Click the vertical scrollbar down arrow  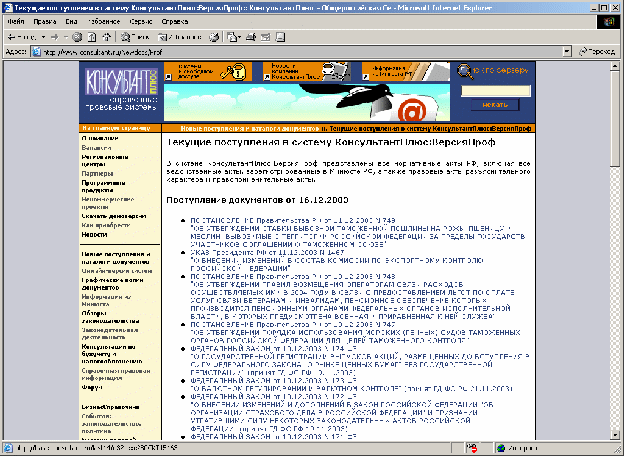tap(615, 435)
